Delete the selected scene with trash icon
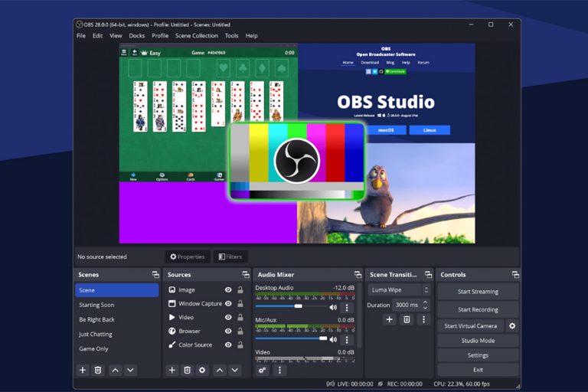This screenshot has width=588, height=392. 98,371
